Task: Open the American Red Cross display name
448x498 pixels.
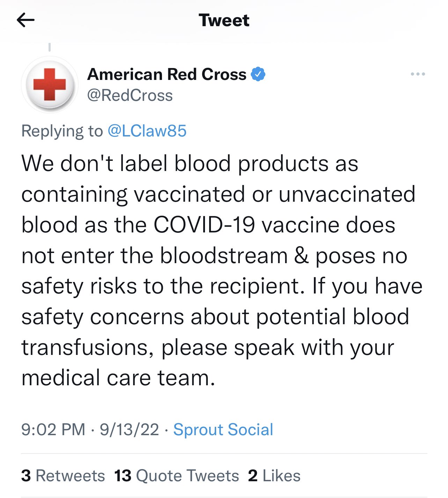Action: (167, 74)
